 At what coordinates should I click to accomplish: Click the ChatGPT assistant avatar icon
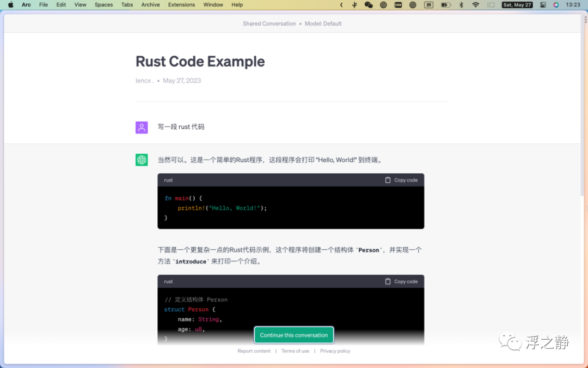(x=142, y=160)
